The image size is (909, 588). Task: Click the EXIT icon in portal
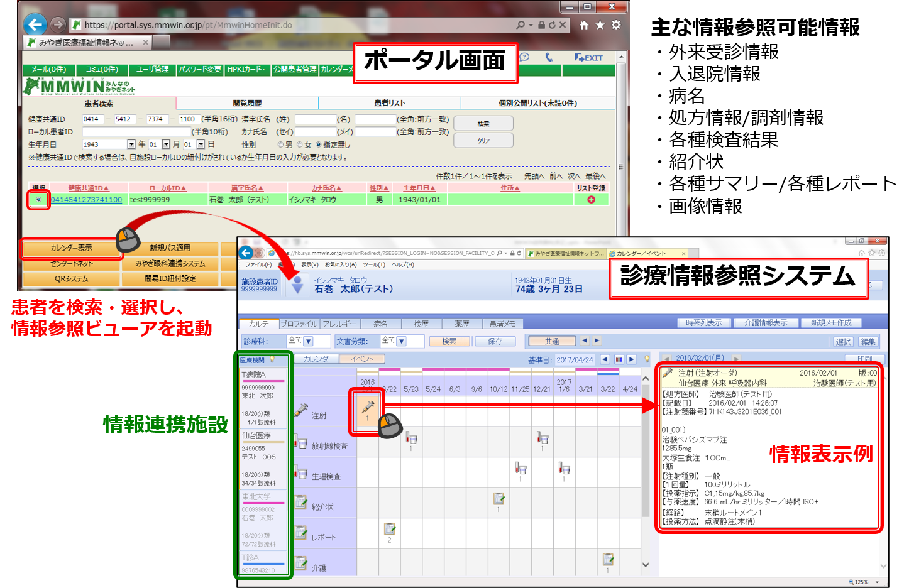(x=588, y=58)
